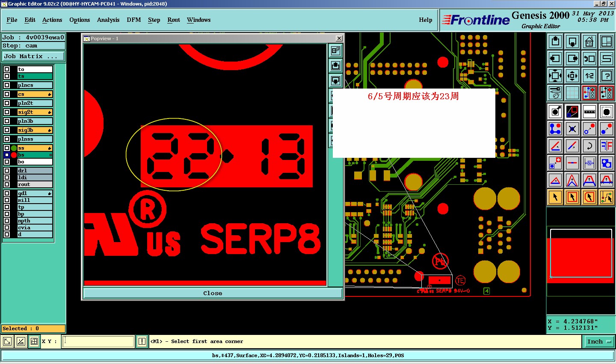Click the zoom out icon in right toolbar

coord(572,41)
